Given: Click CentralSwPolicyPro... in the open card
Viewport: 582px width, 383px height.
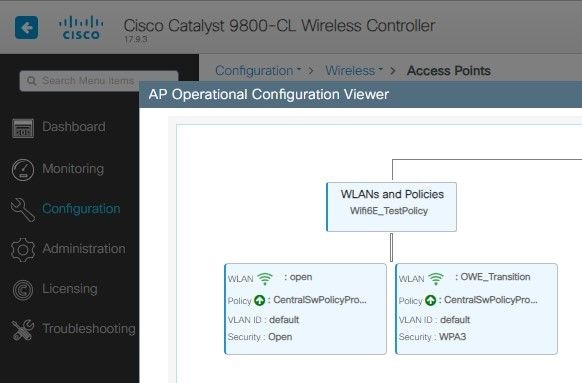Looking at the screenshot, I should click(320, 300).
